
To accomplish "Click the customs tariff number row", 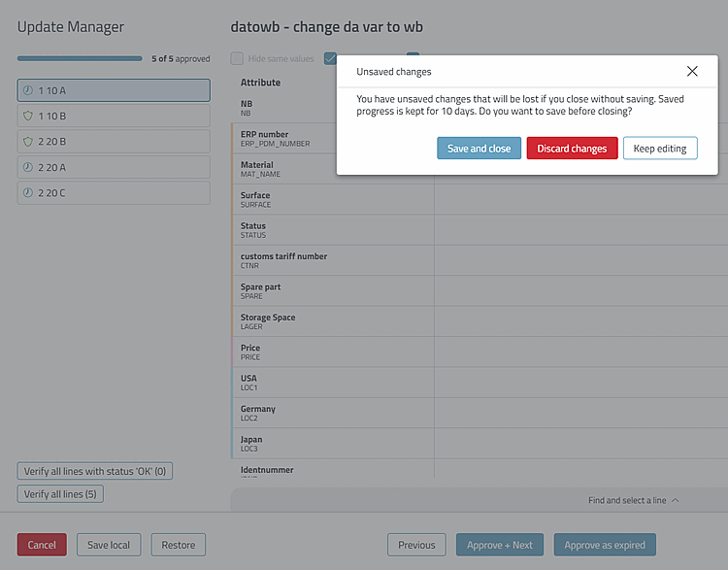I will (480, 260).
